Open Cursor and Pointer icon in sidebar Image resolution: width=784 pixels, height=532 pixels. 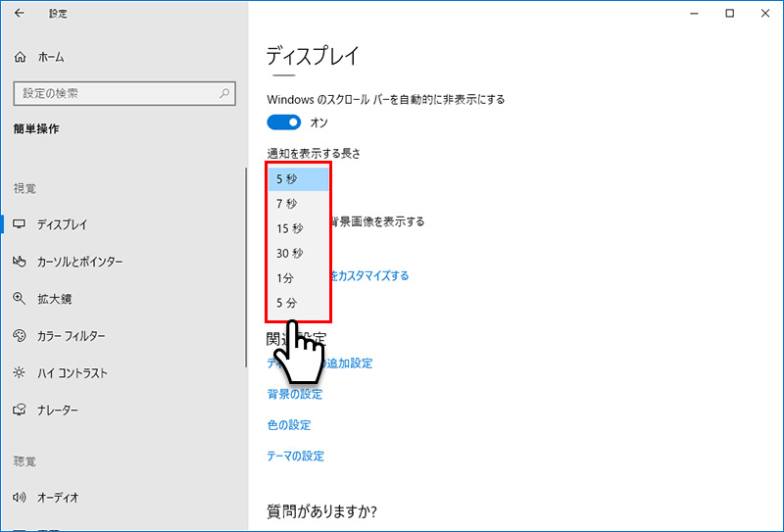(x=20, y=262)
